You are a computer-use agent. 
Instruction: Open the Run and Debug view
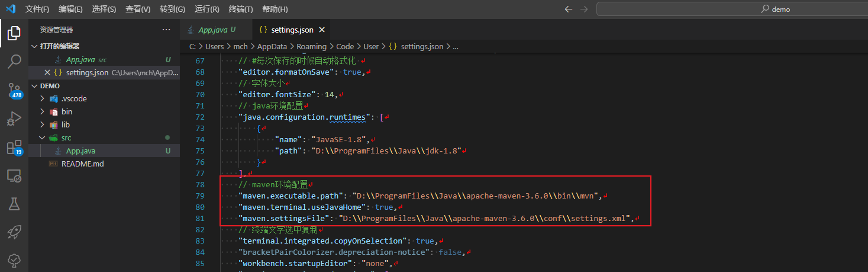point(14,119)
